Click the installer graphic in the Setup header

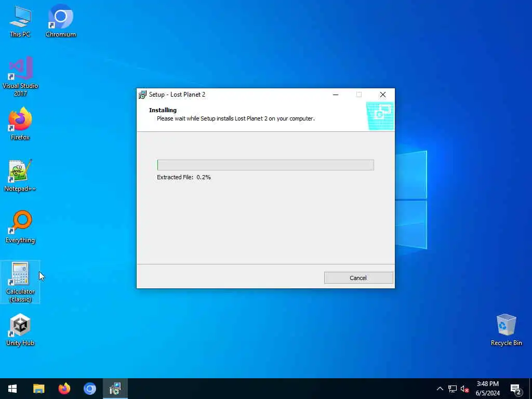(380, 116)
